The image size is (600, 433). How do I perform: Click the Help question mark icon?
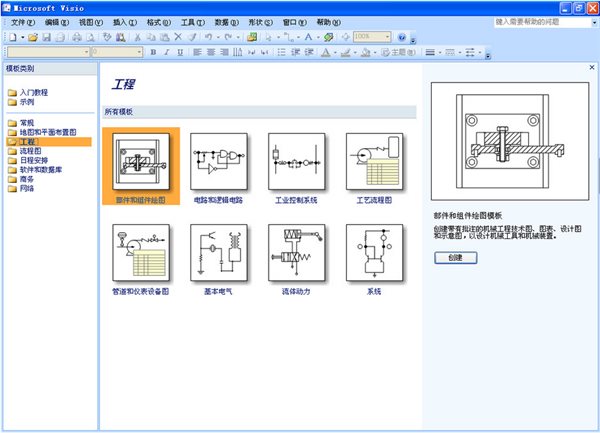point(401,37)
